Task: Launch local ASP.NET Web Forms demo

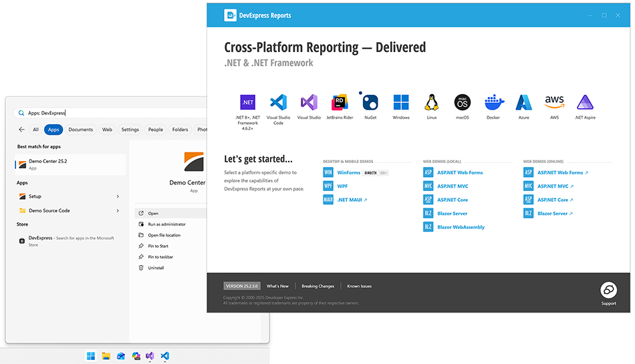Action: (460, 173)
